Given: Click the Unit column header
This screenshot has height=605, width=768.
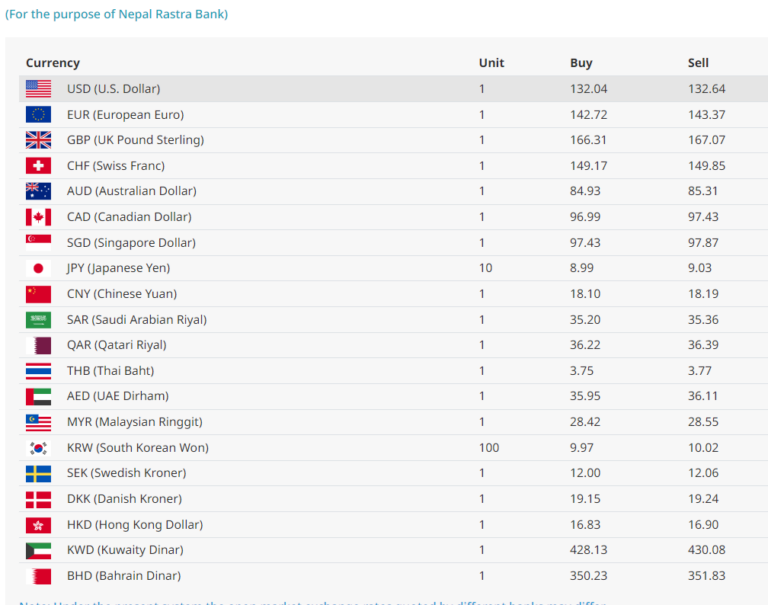Looking at the screenshot, I should click(491, 63).
